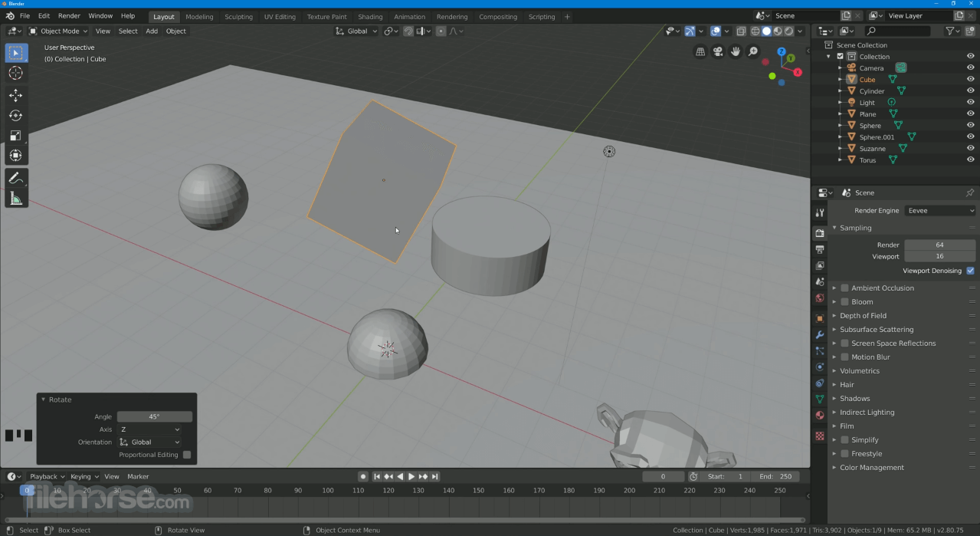Open the Output properties tab icon

coord(820,249)
